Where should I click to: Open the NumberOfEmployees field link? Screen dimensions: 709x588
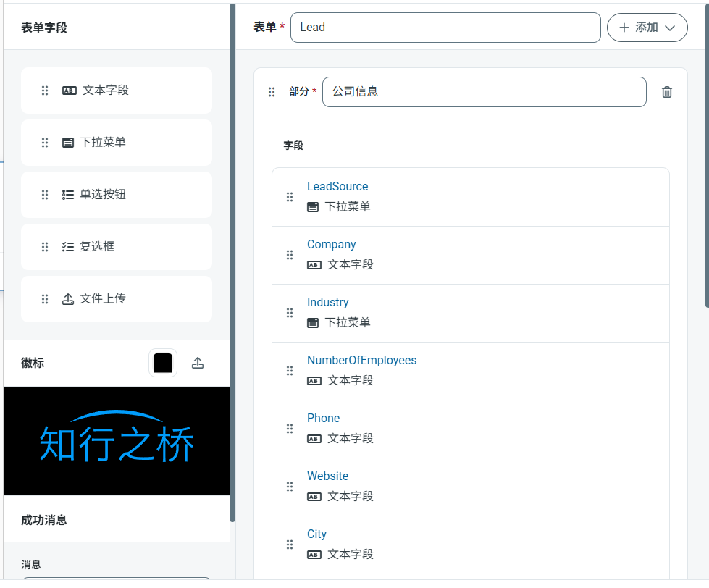click(361, 361)
